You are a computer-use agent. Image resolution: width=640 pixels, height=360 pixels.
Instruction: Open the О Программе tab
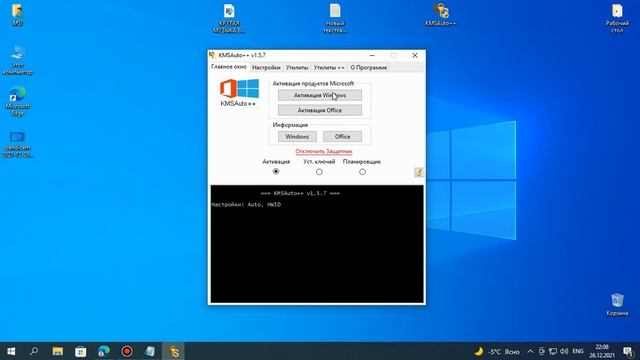tap(369, 67)
